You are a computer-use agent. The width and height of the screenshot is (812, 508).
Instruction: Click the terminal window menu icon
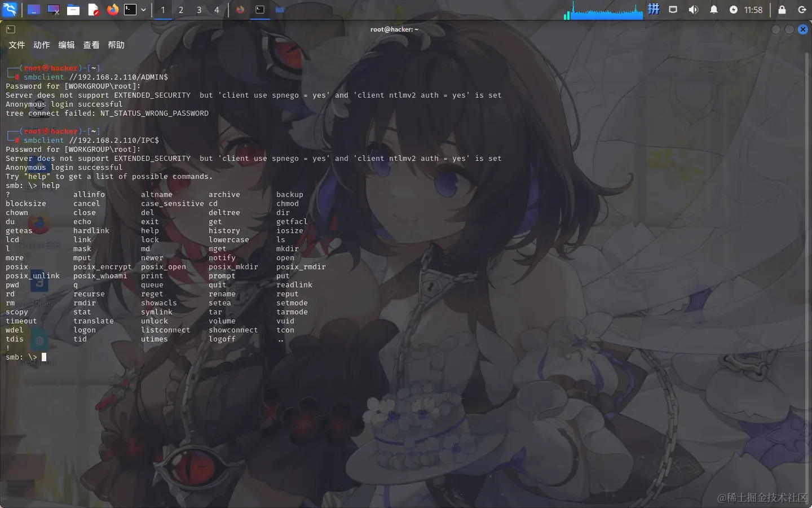tap(11, 29)
